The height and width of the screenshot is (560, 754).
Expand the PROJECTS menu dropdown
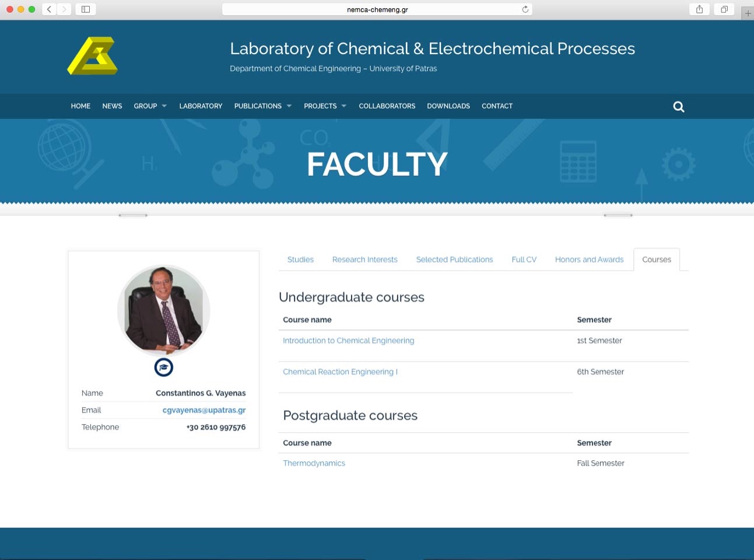pos(325,106)
